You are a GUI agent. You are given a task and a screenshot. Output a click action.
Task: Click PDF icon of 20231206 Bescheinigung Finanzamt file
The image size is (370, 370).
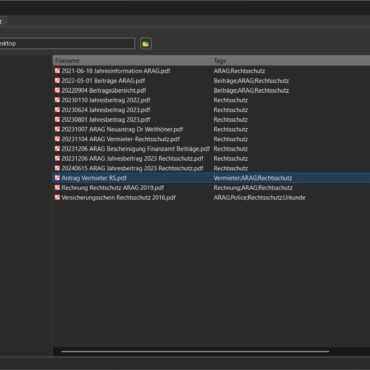(x=57, y=149)
